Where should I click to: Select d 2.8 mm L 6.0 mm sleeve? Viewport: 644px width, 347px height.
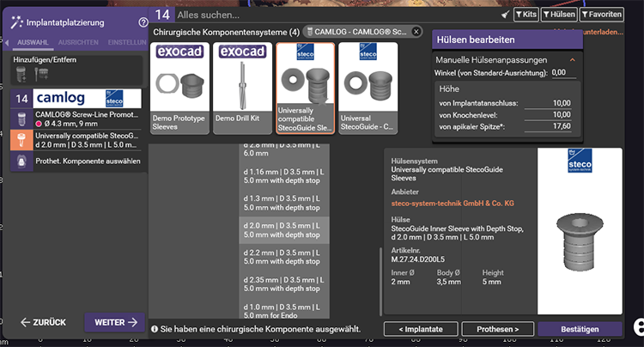pyautogui.click(x=284, y=150)
